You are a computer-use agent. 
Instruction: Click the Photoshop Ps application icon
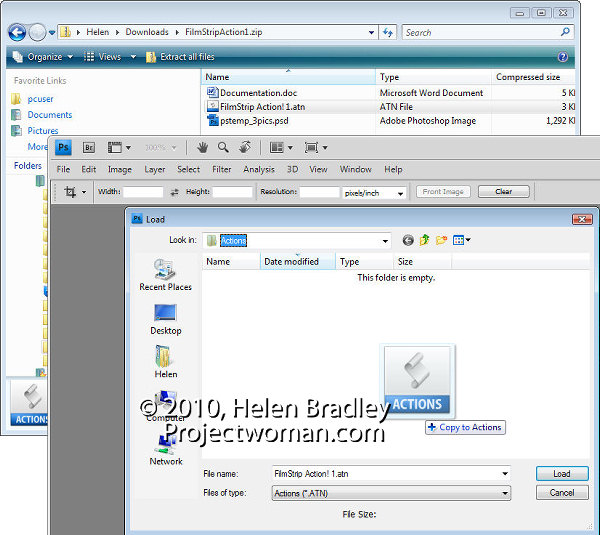(x=64, y=147)
